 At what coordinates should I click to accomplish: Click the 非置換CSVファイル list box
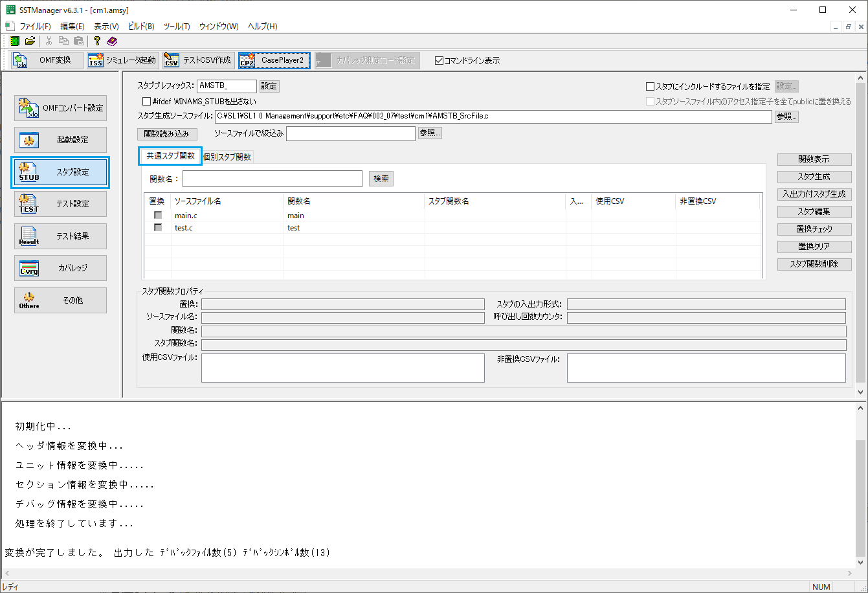706,368
